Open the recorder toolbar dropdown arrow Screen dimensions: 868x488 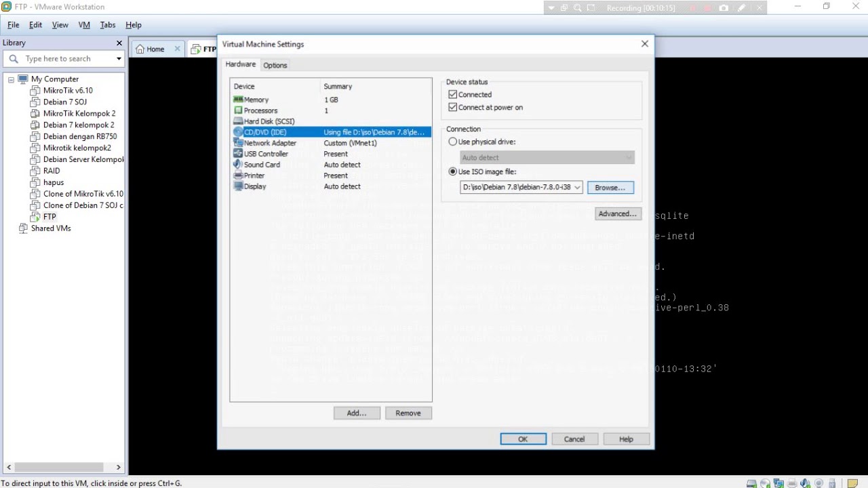click(x=551, y=8)
